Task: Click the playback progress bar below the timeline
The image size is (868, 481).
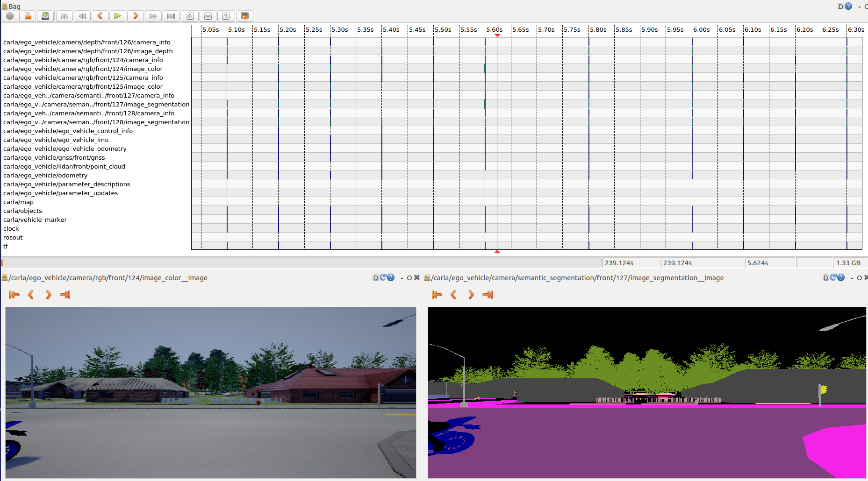Action: coord(301,262)
